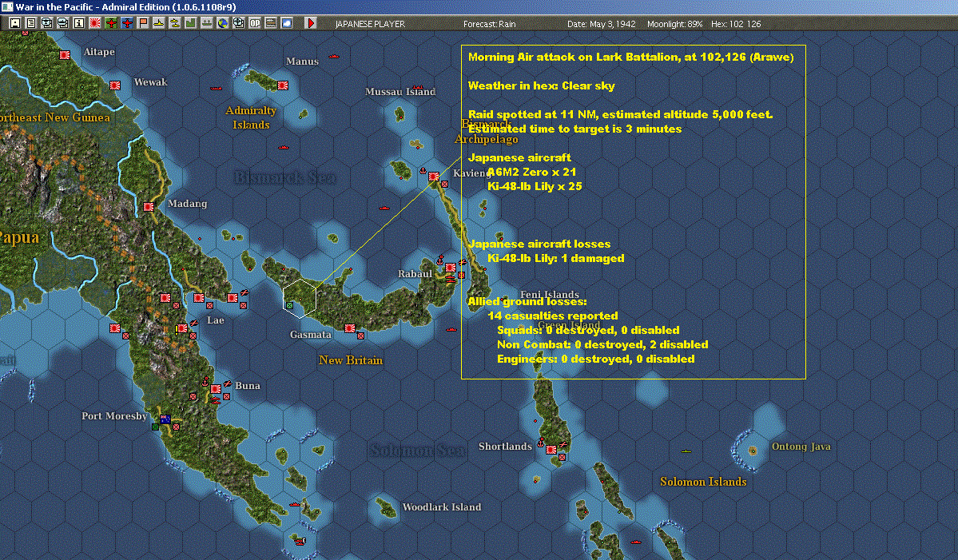
Task: Select the Japanese base marker at Rabaul
Action: click(451, 268)
